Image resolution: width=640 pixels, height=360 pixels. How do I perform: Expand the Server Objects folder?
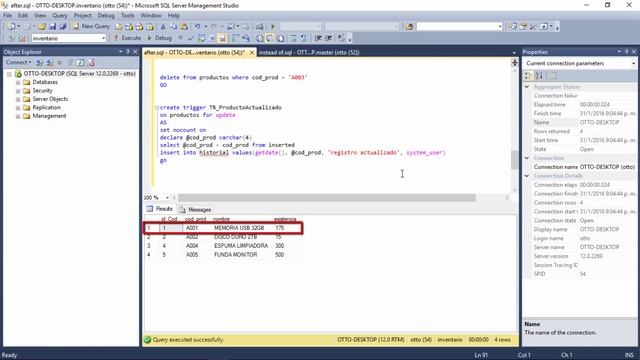(18, 99)
